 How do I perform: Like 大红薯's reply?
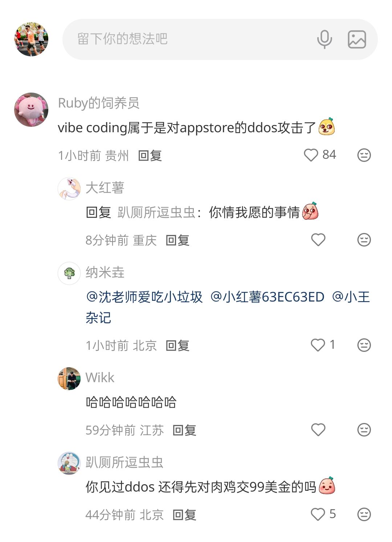tap(318, 240)
